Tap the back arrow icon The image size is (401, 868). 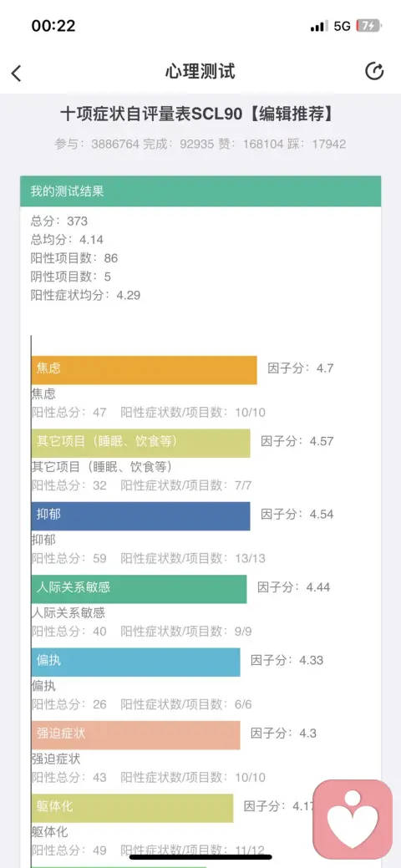[x=17, y=73]
